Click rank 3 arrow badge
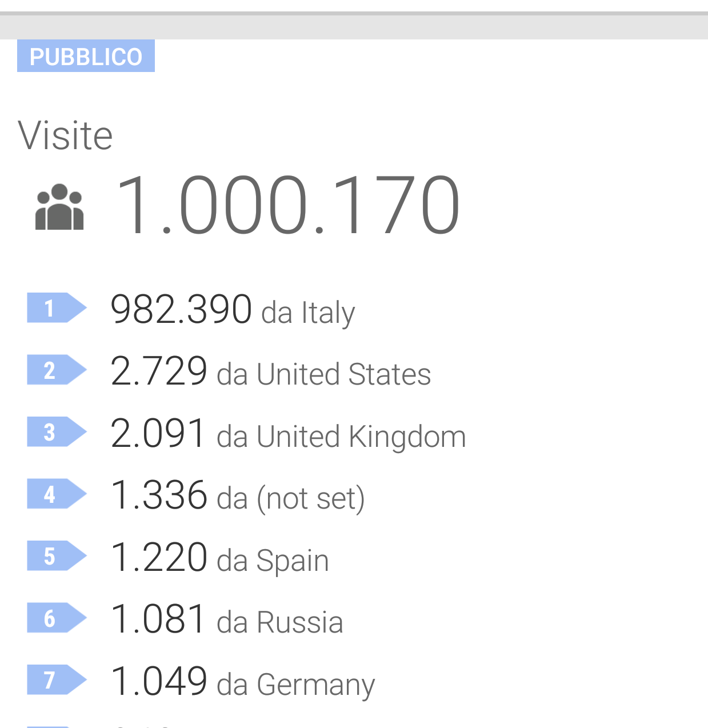708x728 pixels. [55, 432]
